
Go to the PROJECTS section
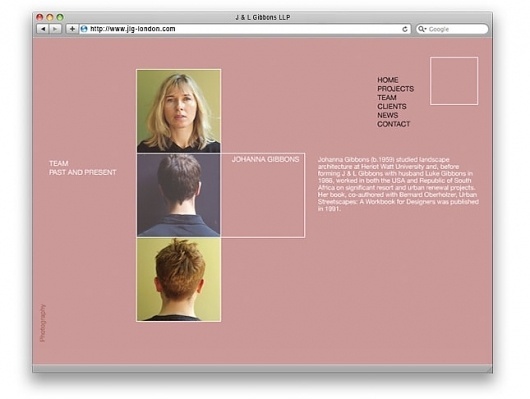(x=395, y=89)
